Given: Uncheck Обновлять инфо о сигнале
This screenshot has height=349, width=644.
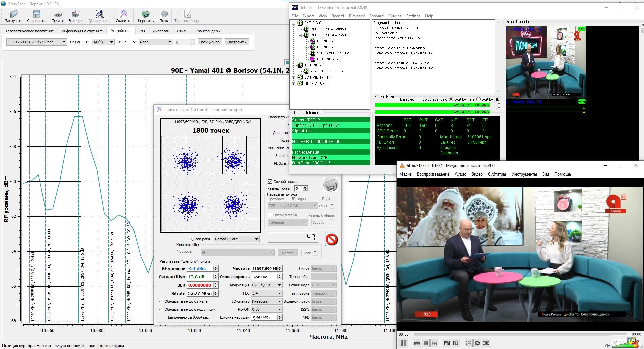Looking at the screenshot, I should (161, 301).
